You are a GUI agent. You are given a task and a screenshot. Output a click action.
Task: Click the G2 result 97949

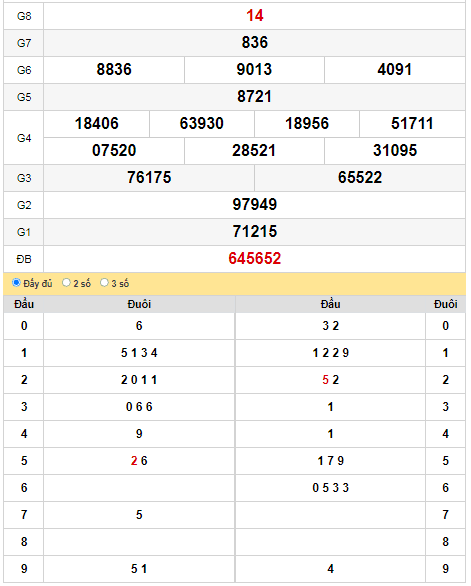pyautogui.click(x=255, y=204)
